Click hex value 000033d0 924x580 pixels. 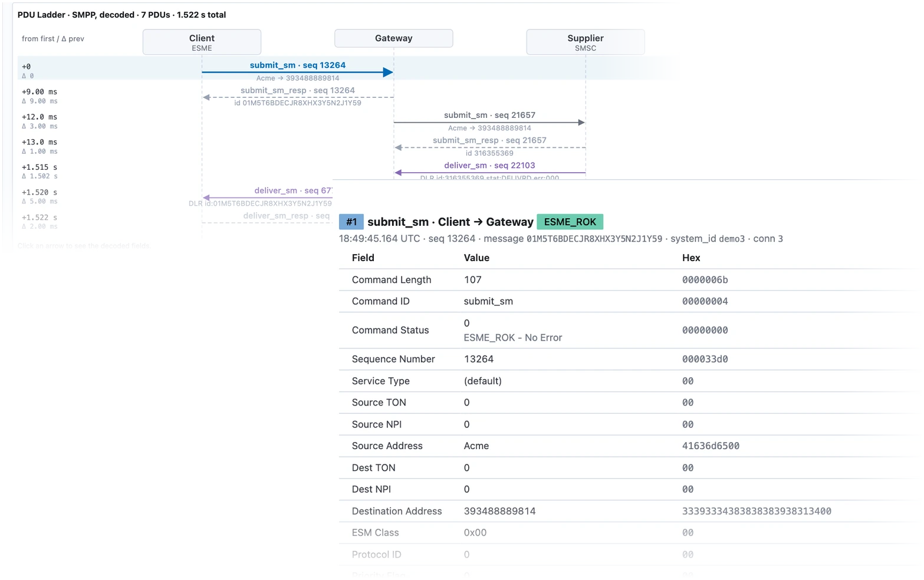click(705, 359)
